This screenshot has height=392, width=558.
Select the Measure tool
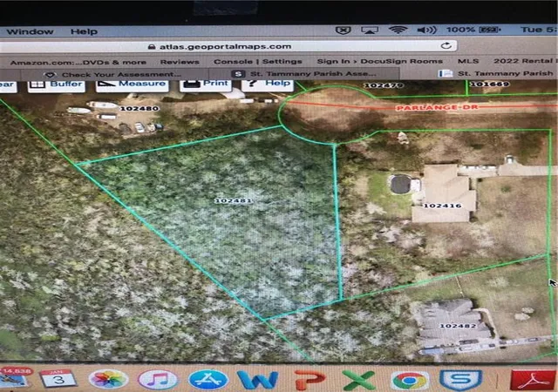(132, 84)
